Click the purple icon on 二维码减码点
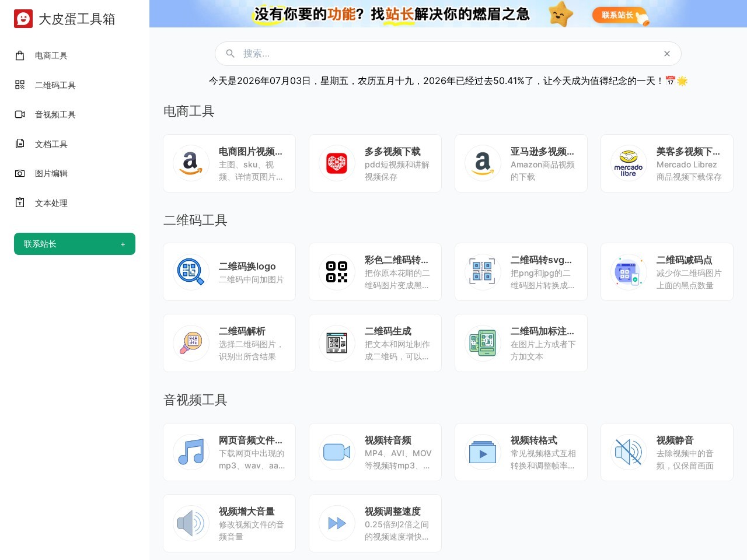The height and width of the screenshot is (560, 747). click(x=629, y=272)
